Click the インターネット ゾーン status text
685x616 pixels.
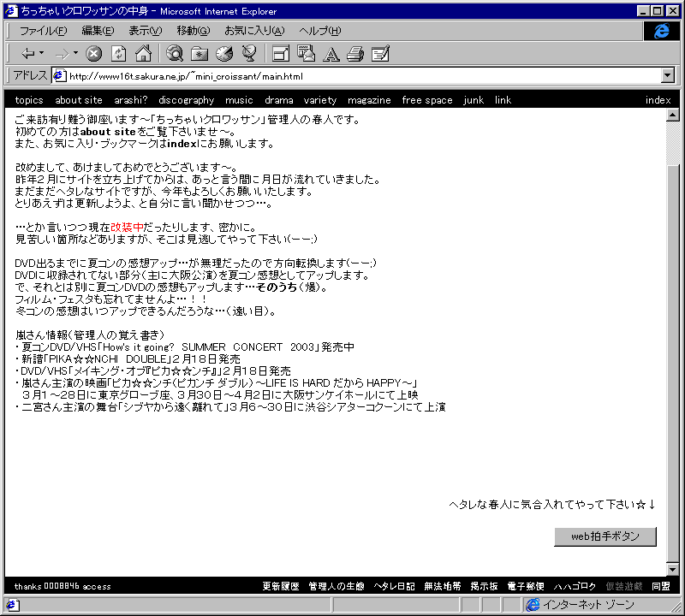[x=588, y=605]
